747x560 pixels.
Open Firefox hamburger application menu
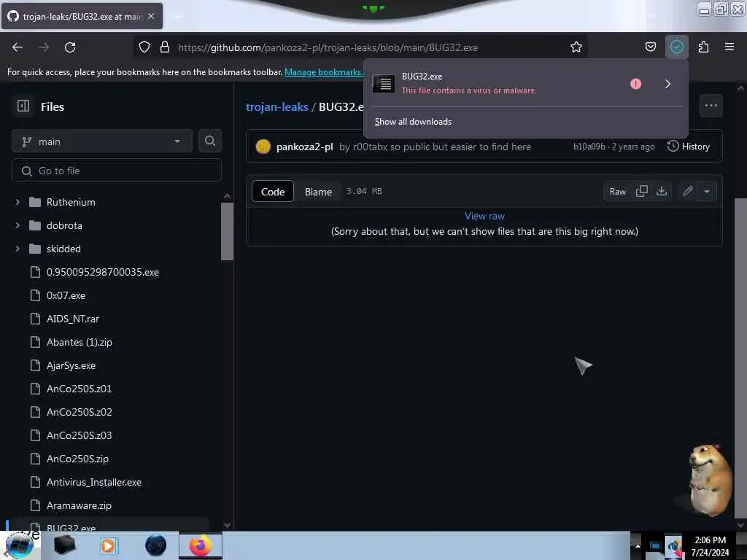[x=729, y=47]
